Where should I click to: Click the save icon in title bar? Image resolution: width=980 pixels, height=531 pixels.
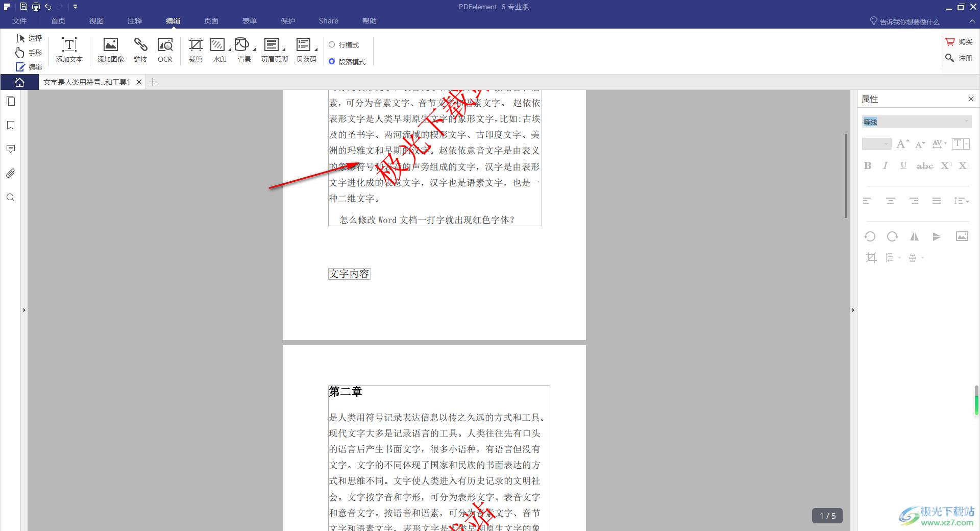click(x=24, y=7)
